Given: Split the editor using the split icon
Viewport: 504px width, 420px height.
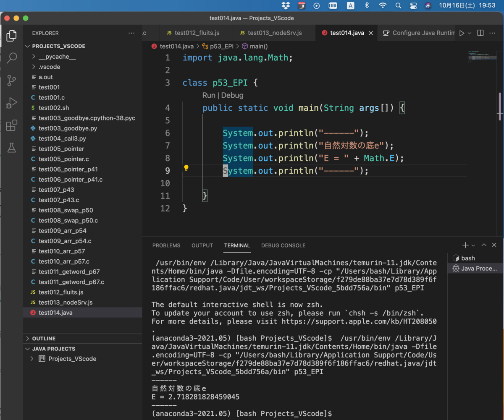Looking at the screenshot, I should (x=480, y=33).
